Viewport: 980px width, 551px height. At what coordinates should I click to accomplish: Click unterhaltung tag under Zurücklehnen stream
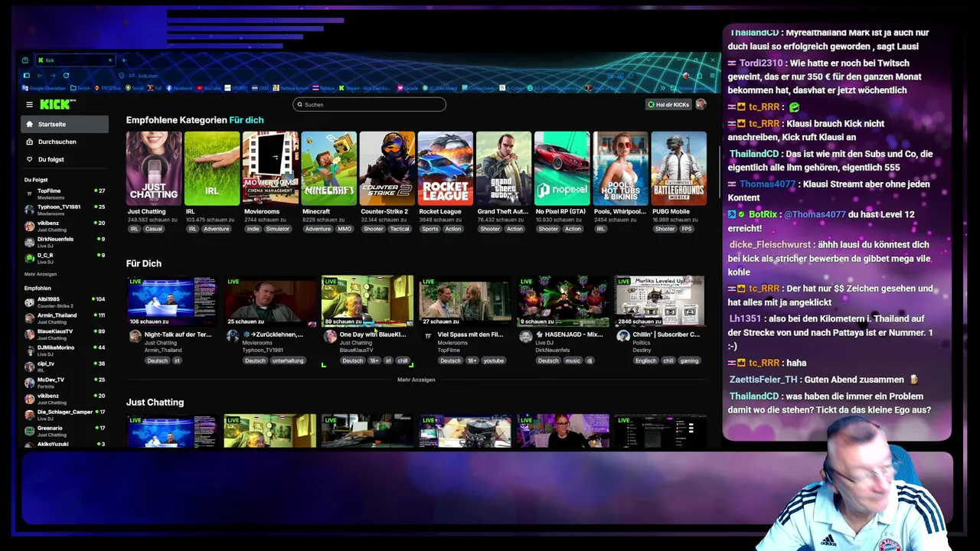(x=288, y=360)
